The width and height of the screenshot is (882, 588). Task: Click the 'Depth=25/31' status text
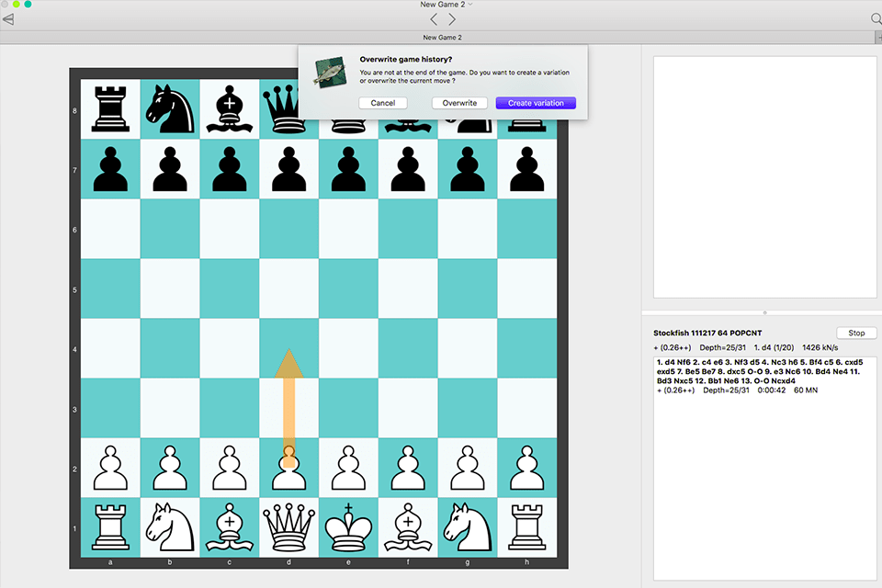coord(722,347)
